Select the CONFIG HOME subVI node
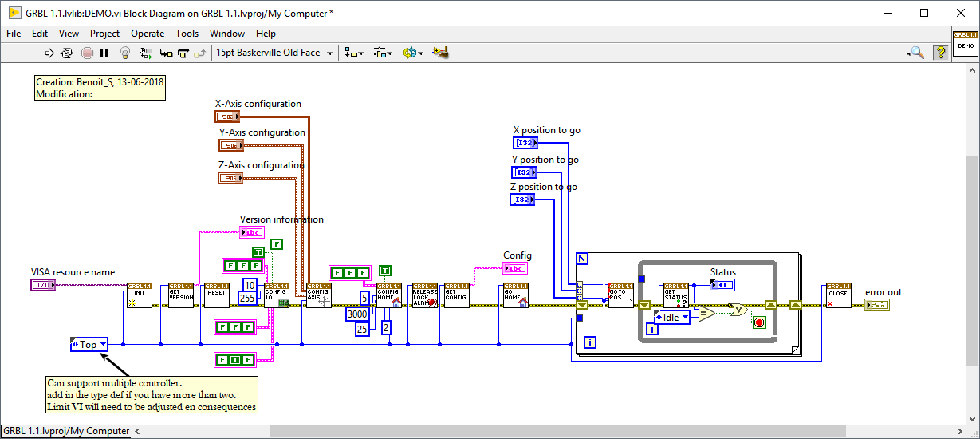The image size is (980, 439). point(388,295)
